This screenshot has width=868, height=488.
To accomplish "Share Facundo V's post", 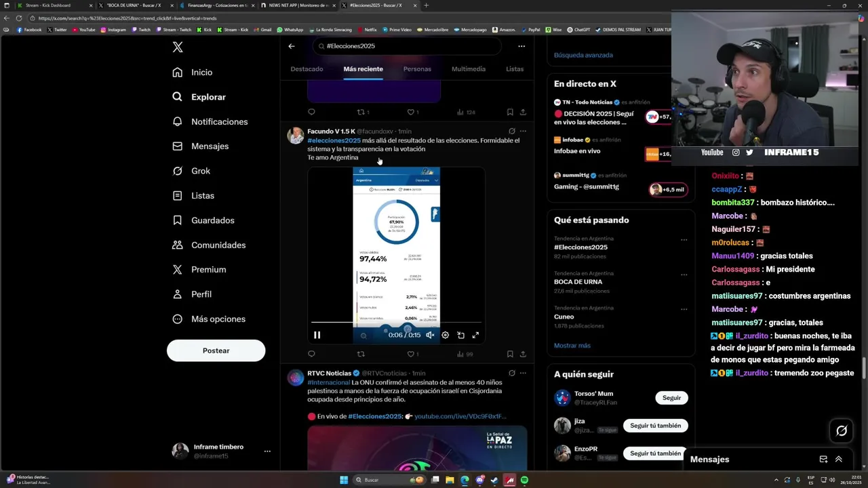I will 523,354.
